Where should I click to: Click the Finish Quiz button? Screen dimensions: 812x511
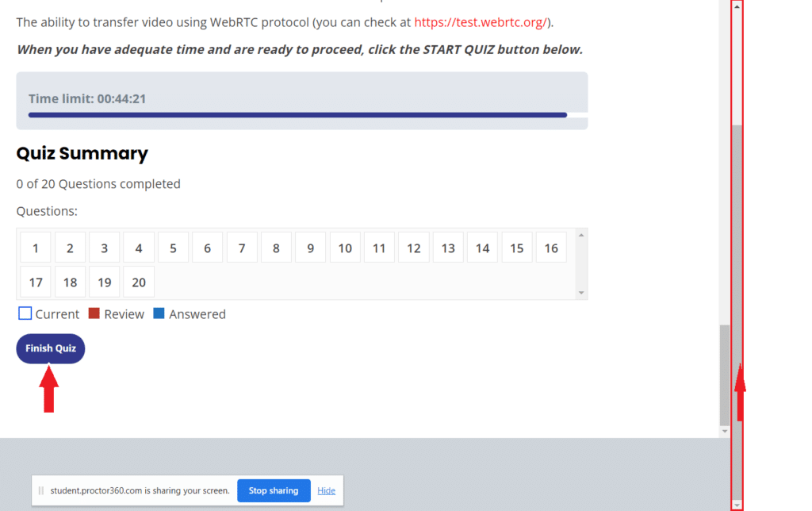tap(50, 348)
